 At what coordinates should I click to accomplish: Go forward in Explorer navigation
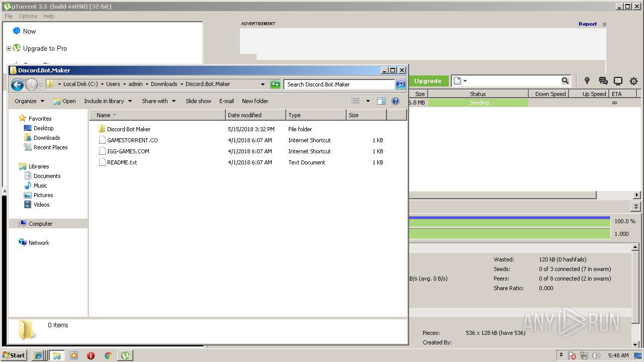point(31,84)
